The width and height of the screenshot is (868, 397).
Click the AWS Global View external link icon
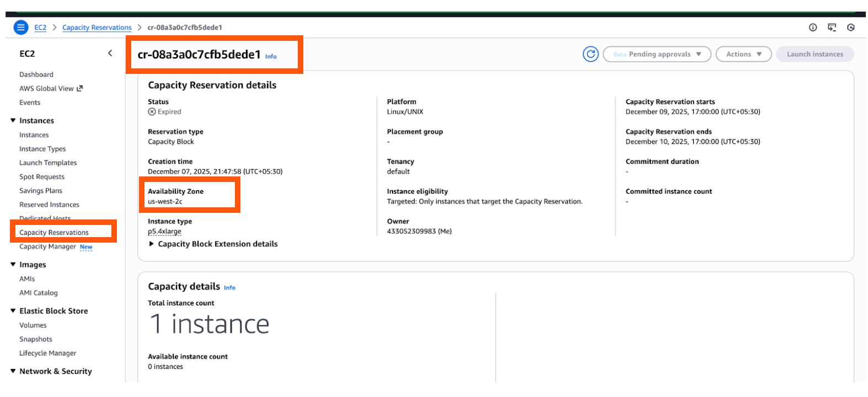point(80,88)
